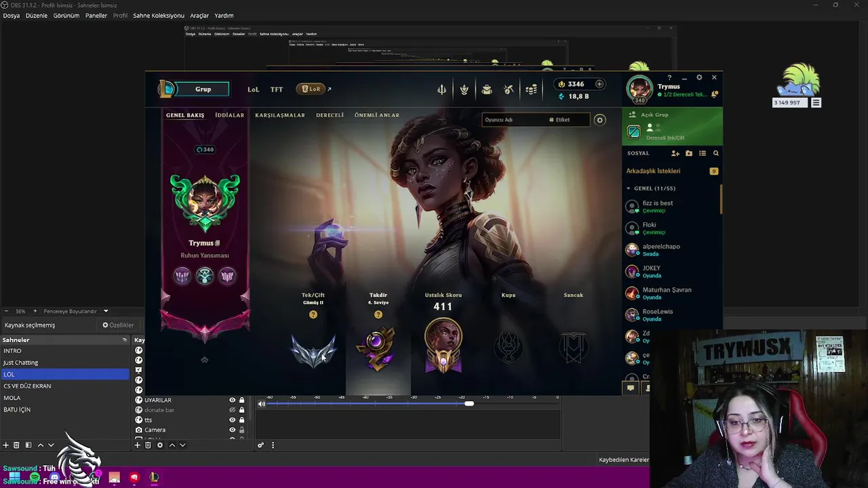The width and height of the screenshot is (868, 488).
Task: Select friend JOKEY
Action: (671, 272)
